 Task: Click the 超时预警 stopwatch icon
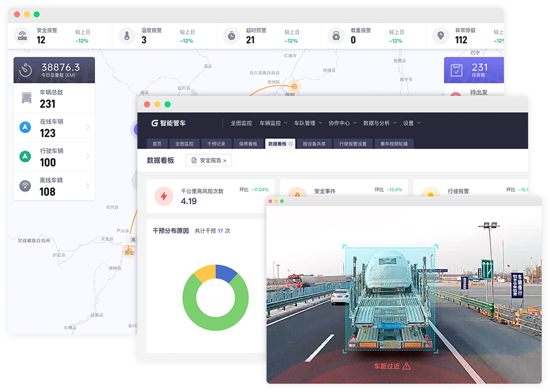(x=231, y=36)
